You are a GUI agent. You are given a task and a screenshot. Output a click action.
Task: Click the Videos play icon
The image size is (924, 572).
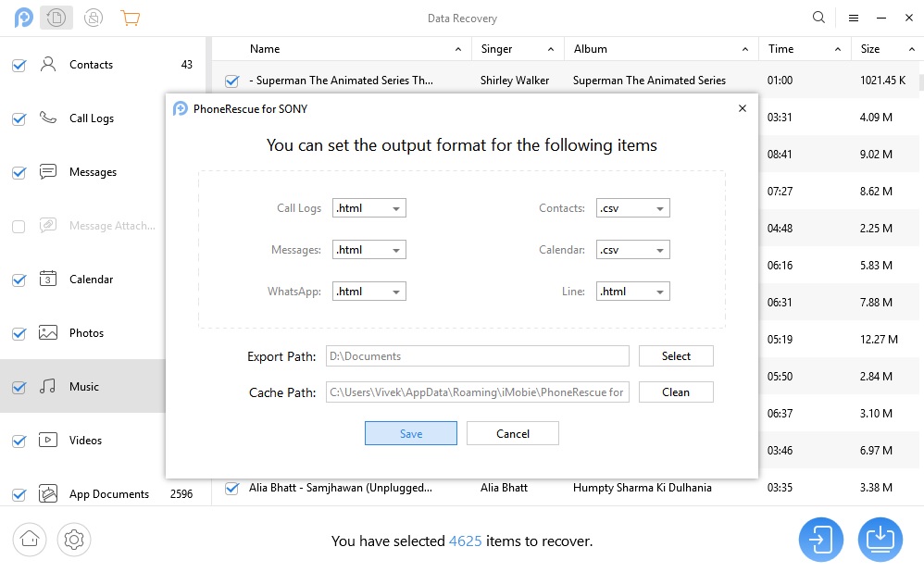click(x=48, y=440)
